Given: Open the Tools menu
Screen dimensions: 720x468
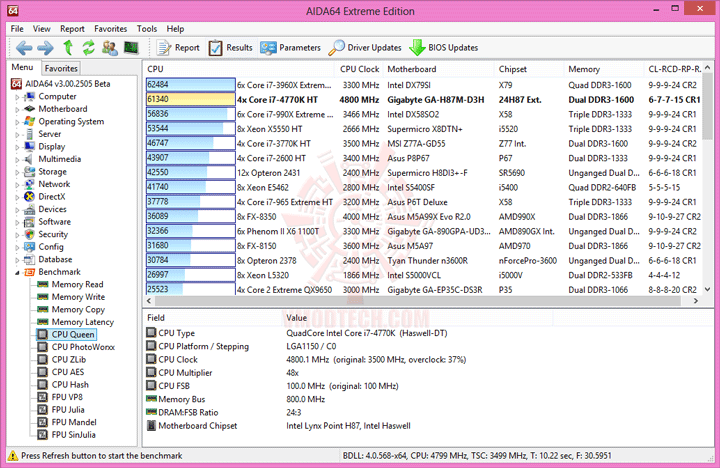Looking at the screenshot, I should click(x=147, y=28).
